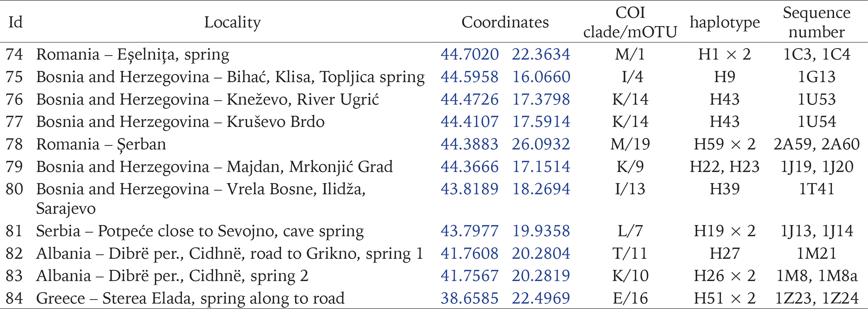Viewport: 868px width, 309px height.
Task: Click the 16.0660 longitude link
Action: point(541,77)
